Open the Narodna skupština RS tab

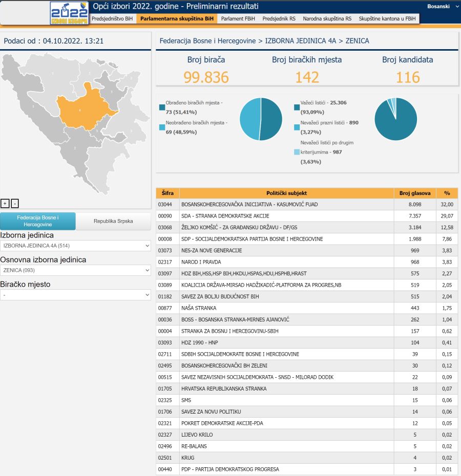click(327, 18)
